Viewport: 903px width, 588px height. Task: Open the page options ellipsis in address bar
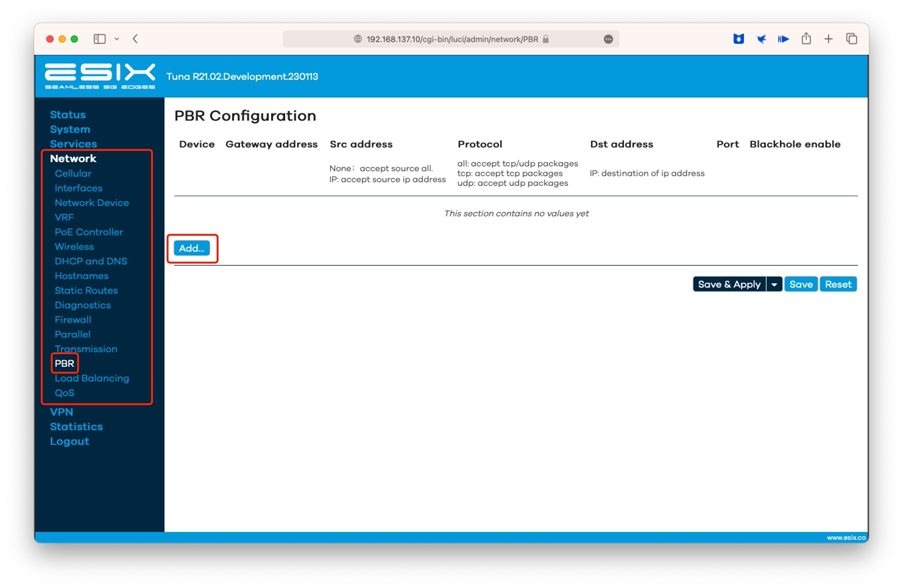tap(608, 39)
